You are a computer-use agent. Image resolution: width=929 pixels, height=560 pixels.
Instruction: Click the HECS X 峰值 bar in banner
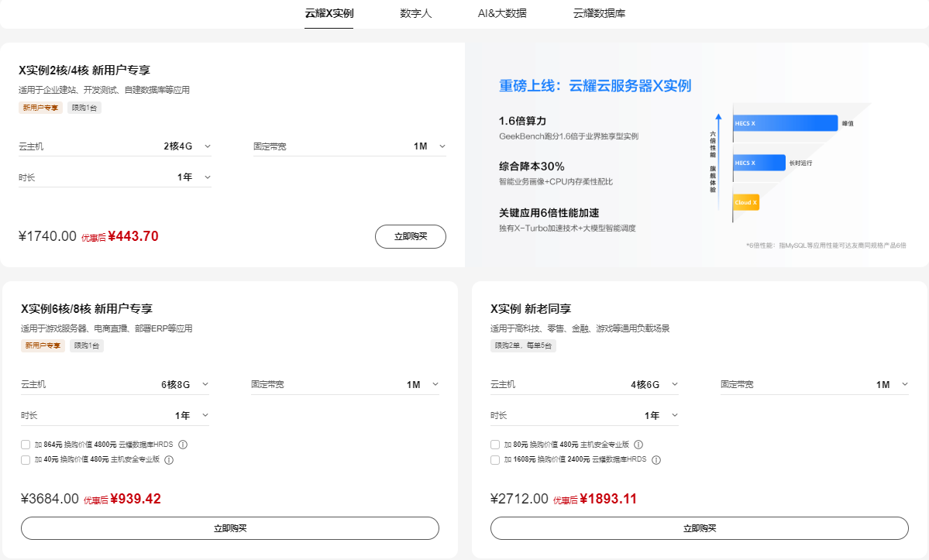pyautogui.click(x=786, y=123)
